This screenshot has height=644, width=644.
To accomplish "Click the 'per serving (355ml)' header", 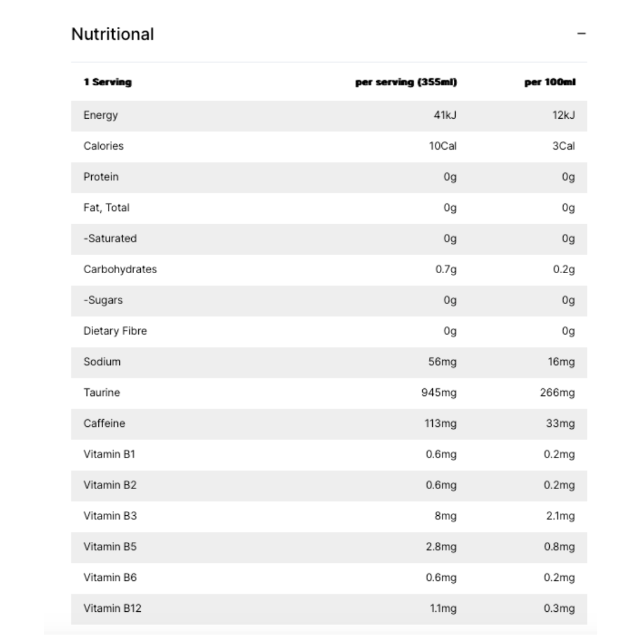I will click(x=406, y=82).
